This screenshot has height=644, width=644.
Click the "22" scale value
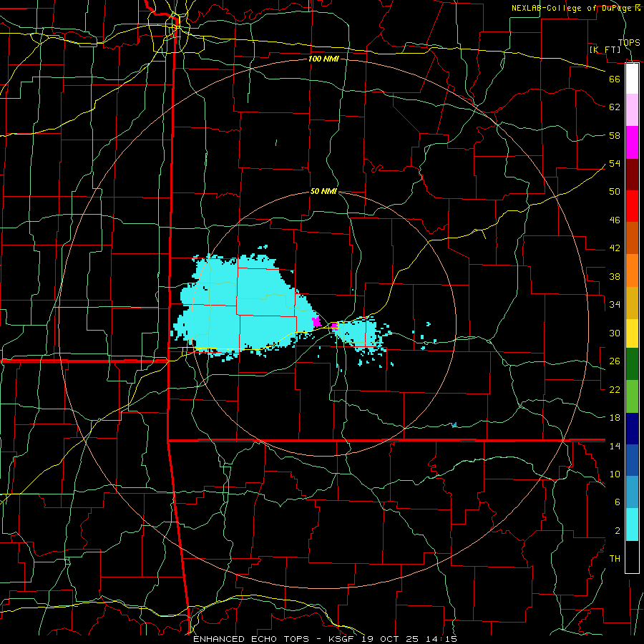coord(615,389)
